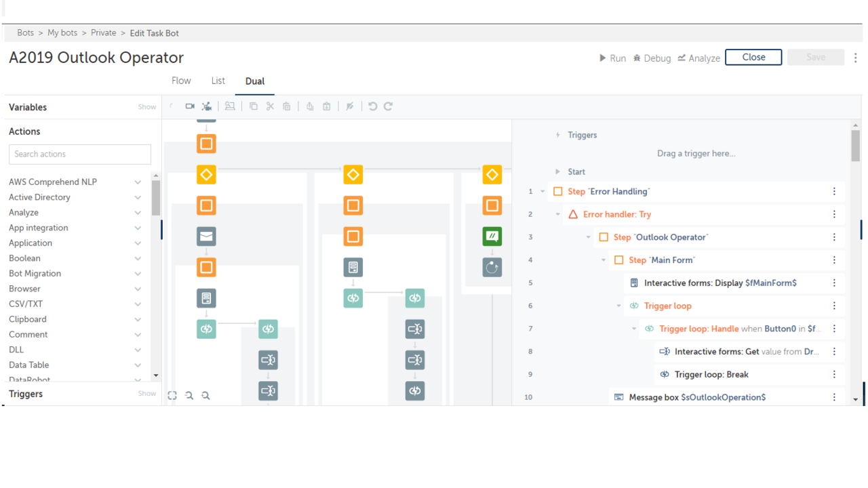Toggle Show for the Variables panel
The width and height of the screenshot is (868, 488).
pos(146,107)
